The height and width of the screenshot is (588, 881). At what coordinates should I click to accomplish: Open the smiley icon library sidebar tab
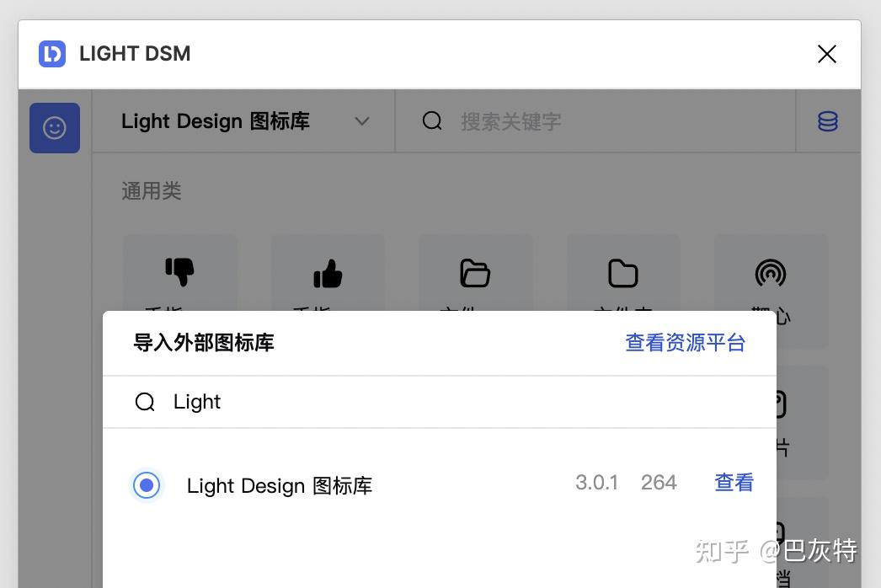point(55,127)
